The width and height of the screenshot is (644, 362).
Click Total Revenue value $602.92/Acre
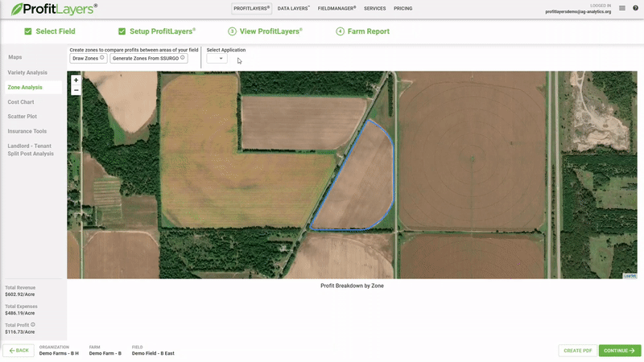[19, 294]
